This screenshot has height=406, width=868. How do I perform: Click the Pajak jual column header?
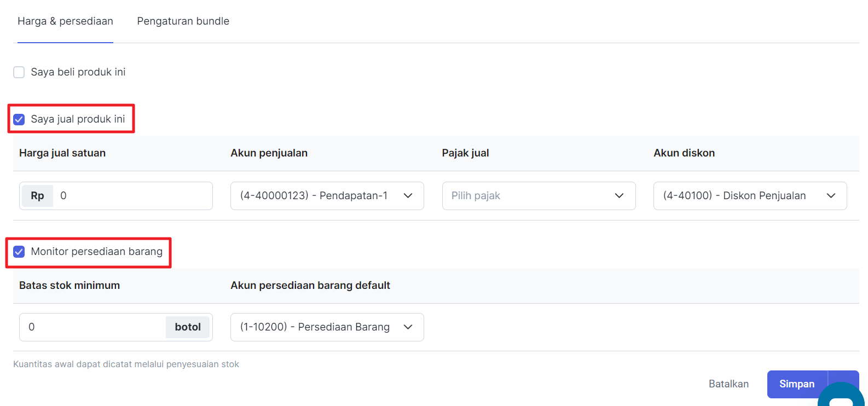465,153
